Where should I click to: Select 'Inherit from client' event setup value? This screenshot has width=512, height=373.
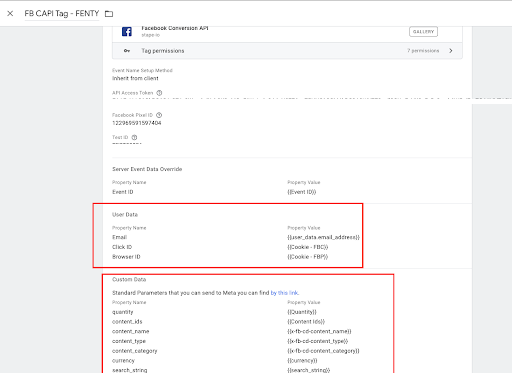tap(135, 78)
